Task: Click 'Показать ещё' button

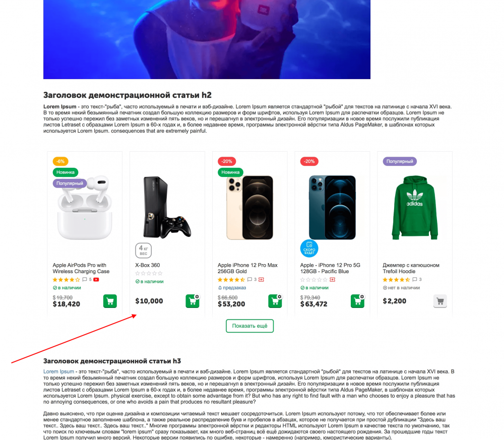Action: coord(250,326)
